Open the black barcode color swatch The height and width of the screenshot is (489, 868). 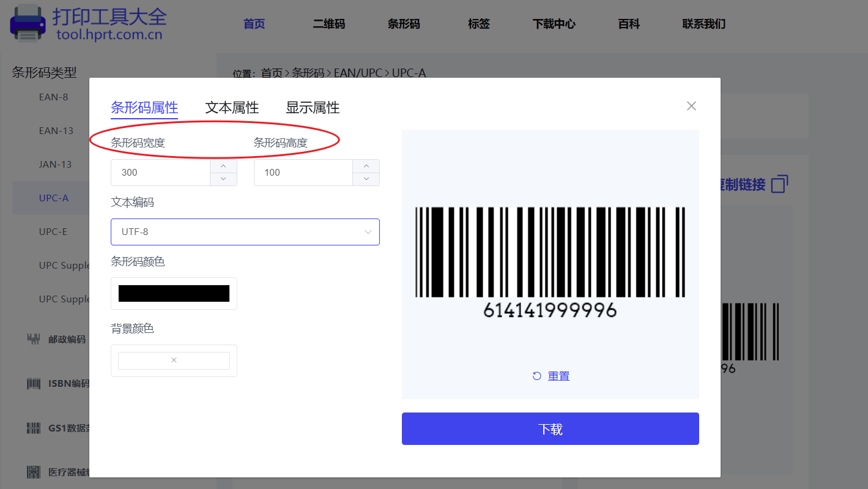pos(174,293)
